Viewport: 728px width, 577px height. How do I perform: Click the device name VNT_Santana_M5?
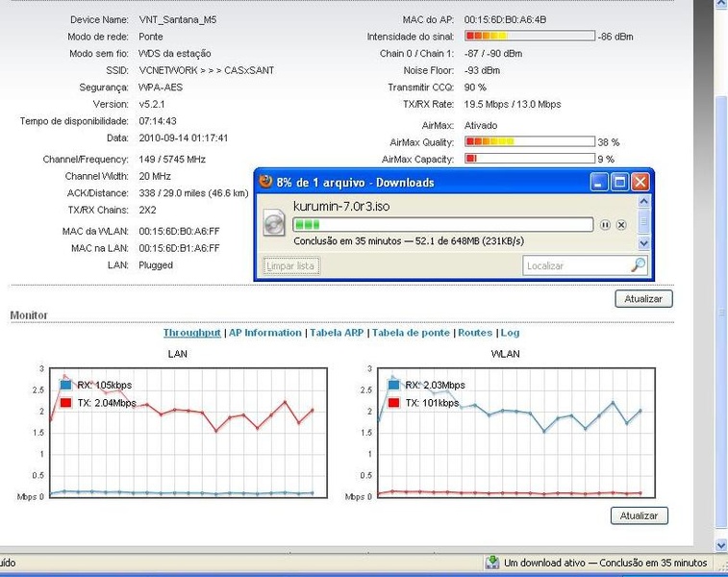tap(178, 19)
